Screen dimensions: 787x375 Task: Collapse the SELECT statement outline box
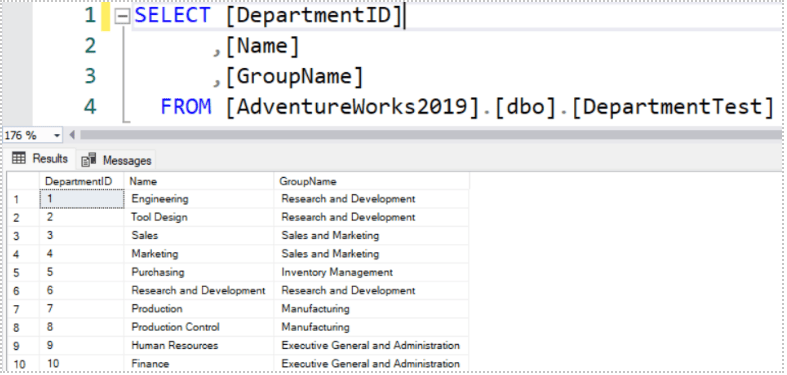pos(122,17)
